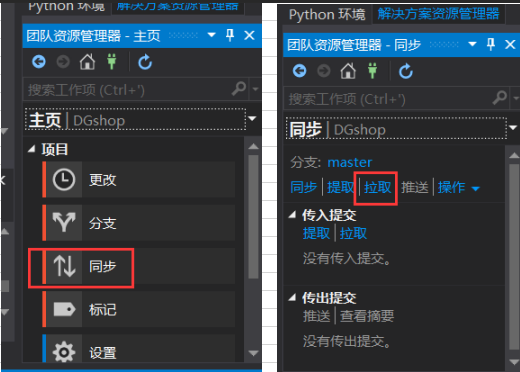The height and width of the screenshot is (372, 520).
Task: Open window options dropdown in 同步 title bar
Action: (x=472, y=44)
